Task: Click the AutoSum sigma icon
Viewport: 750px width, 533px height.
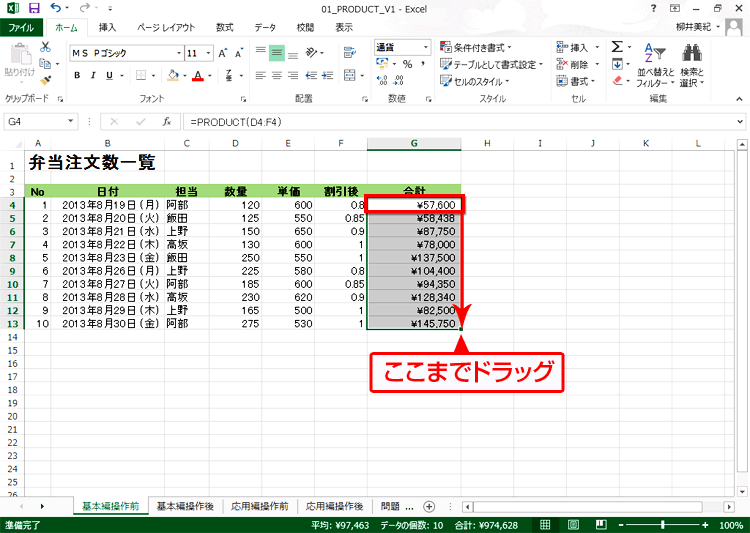Action: (x=617, y=47)
